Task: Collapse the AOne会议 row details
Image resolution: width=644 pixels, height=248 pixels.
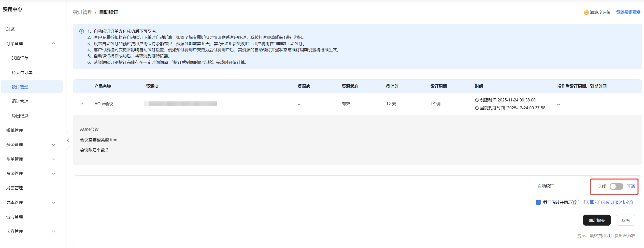Action: [82, 104]
